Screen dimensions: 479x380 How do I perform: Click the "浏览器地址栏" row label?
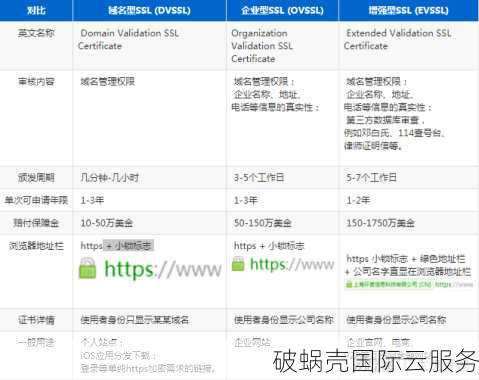click(36, 246)
